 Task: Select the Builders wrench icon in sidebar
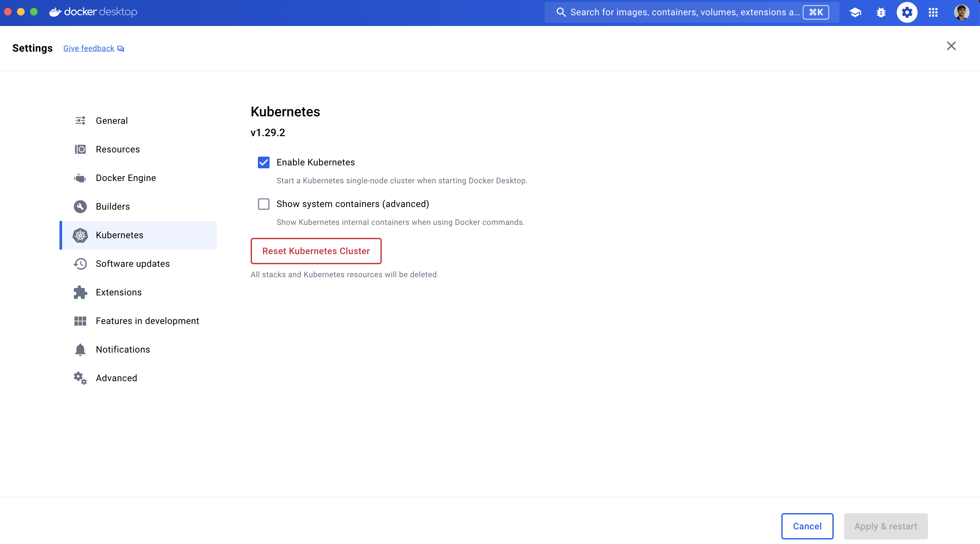click(80, 206)
